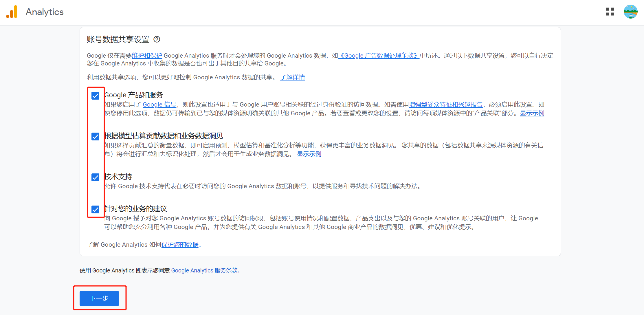Viewport: 644px width, 315px height.
Task: Click the 下一步 button
Action: click(x=99, y=298)
